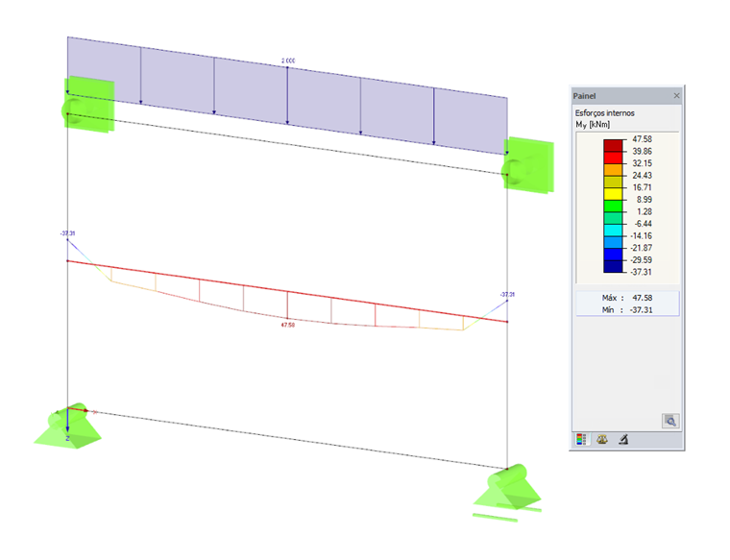
Task: Click the left -37.31 moment label
Action: tap(67, 233)
